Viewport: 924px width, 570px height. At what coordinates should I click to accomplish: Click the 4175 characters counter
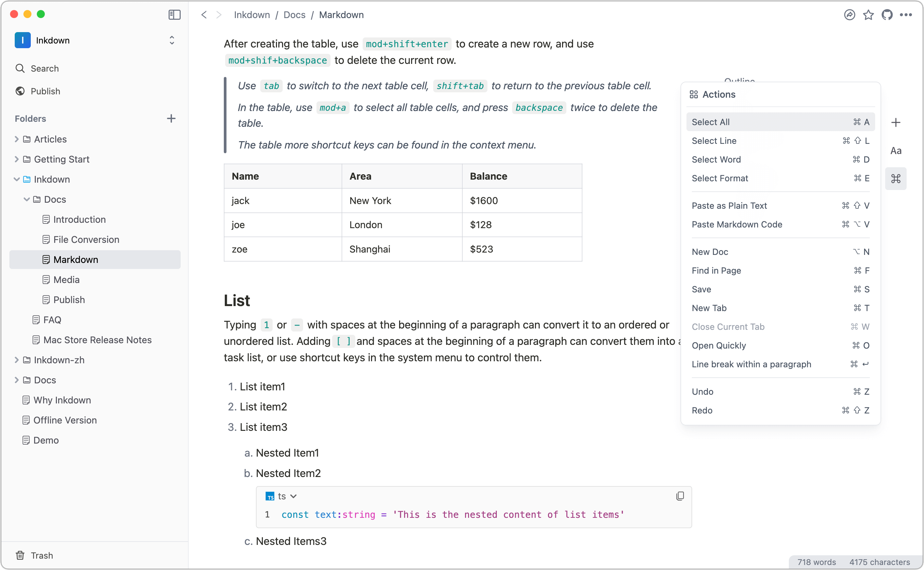pos(880,562)
